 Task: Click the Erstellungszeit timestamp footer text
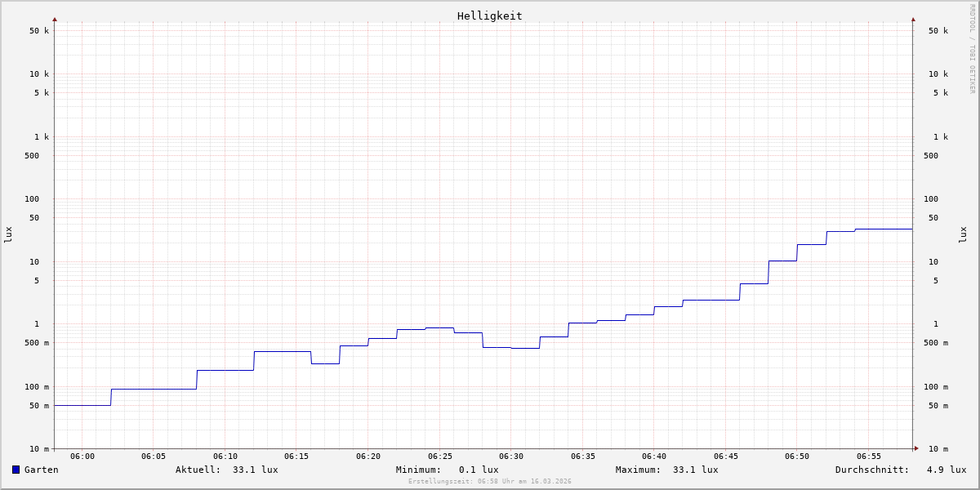tap(490, 482)
